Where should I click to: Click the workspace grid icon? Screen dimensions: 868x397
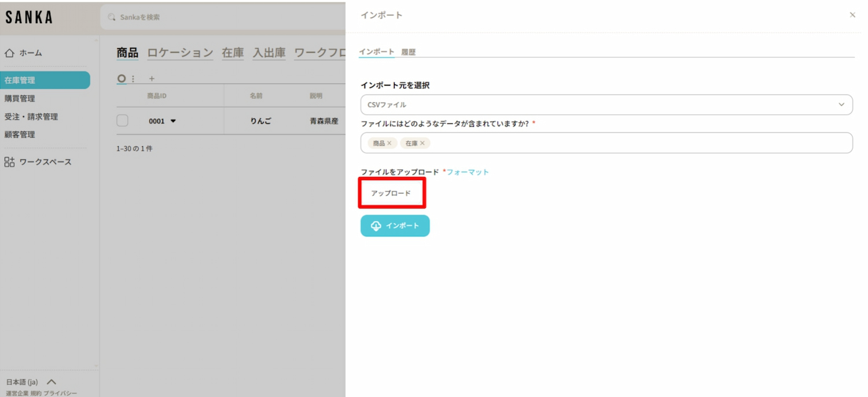9,162
